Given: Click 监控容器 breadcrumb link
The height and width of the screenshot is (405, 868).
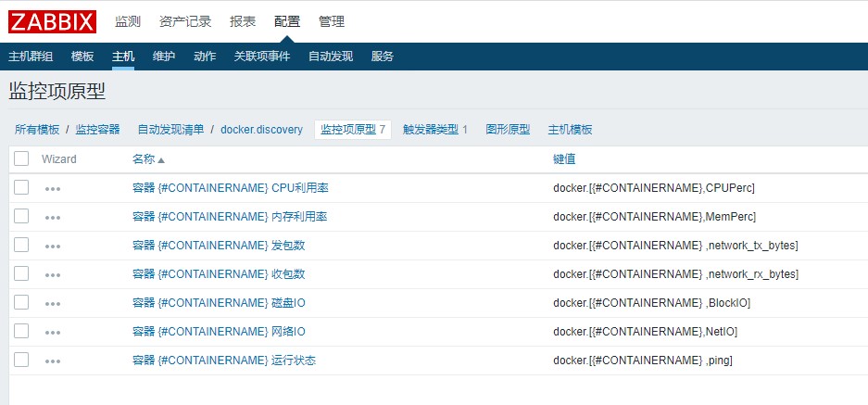Looking at the screenshot, I should [97, 130].
